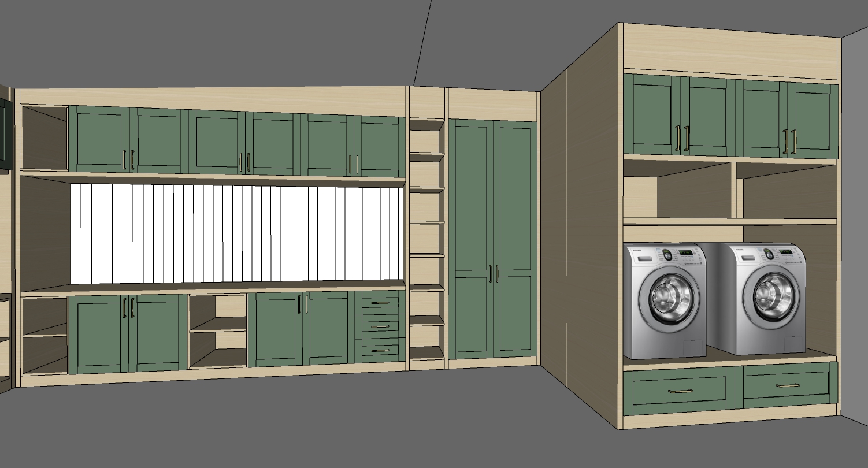Click the right washing machine's display panel

(785, 252)
